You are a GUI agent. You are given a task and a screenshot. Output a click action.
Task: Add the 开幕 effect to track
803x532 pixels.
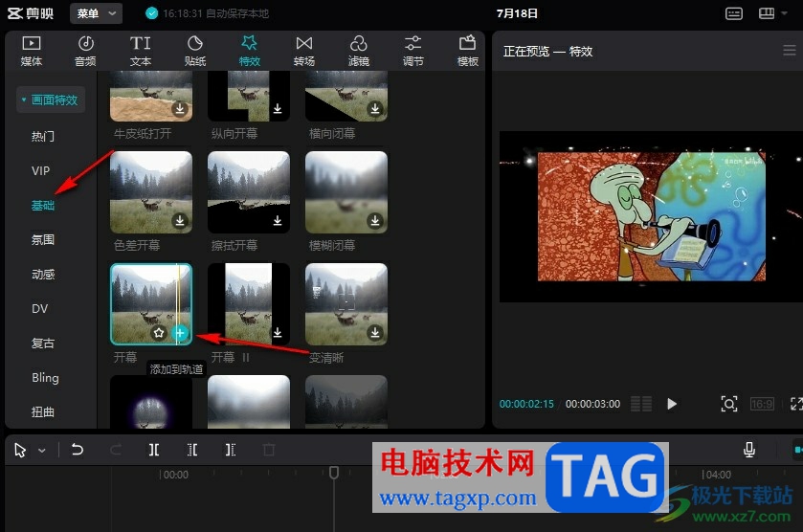[x=180, y=333]
